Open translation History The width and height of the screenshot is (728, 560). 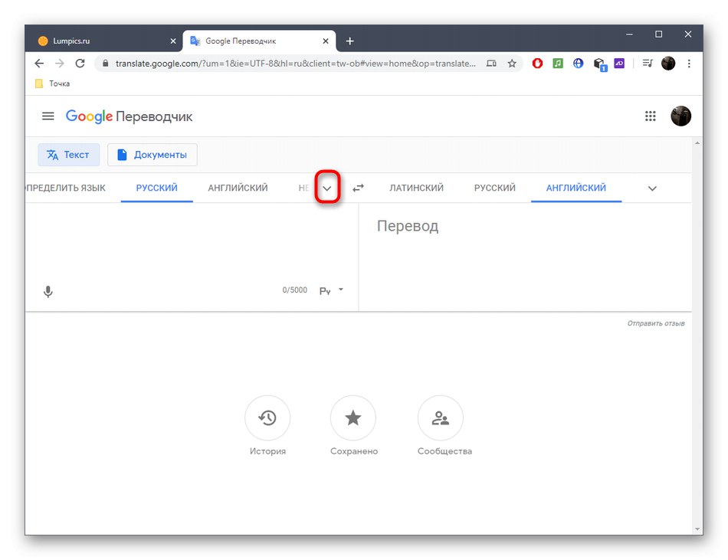pos(267,418)
